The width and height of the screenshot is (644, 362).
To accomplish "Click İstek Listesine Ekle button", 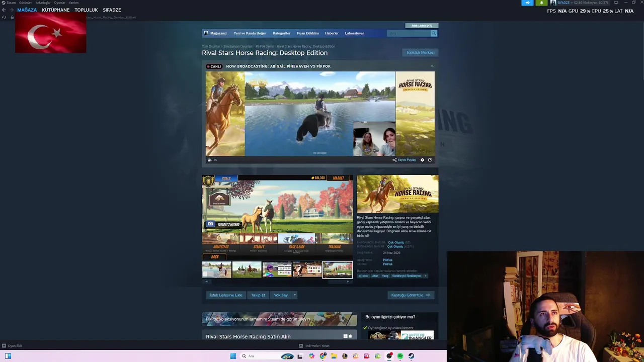I will 226,295.
